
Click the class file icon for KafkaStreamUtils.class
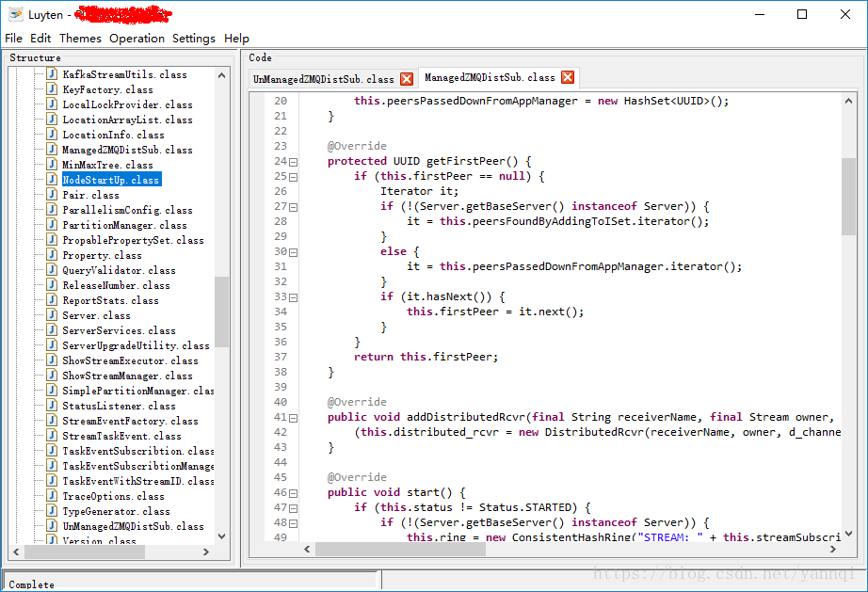click(x=52, y=74)
